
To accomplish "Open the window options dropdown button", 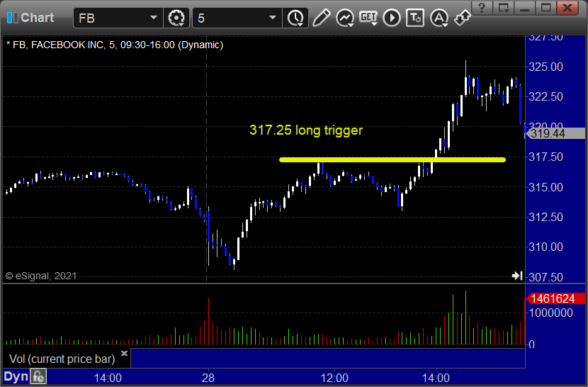I will 503,8.
